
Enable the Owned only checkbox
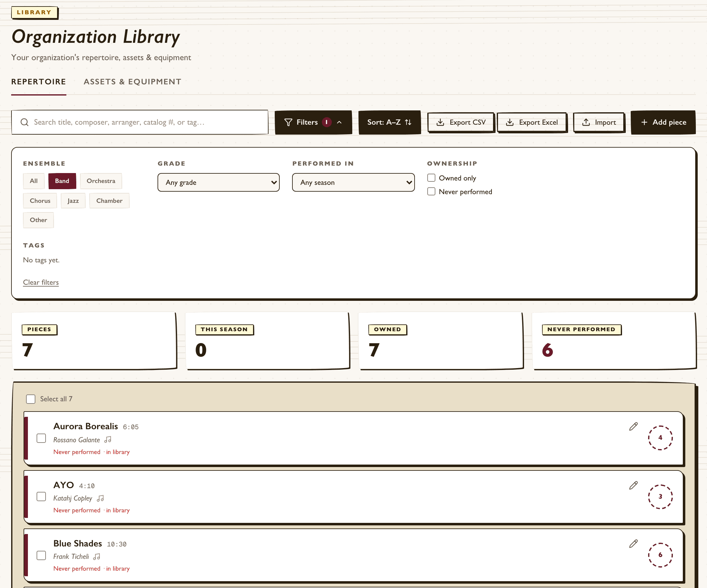431,178
